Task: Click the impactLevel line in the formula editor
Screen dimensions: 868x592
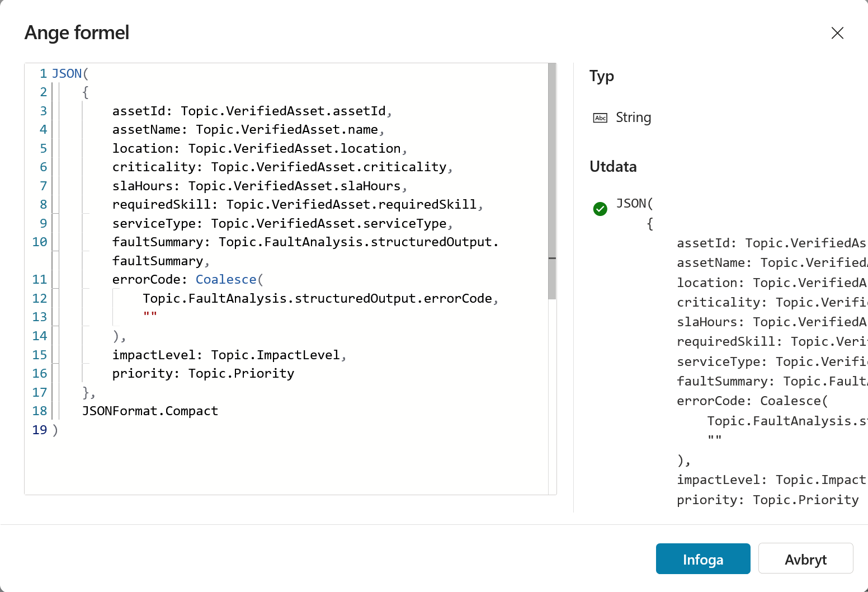Action: click(x=229, y=355)
